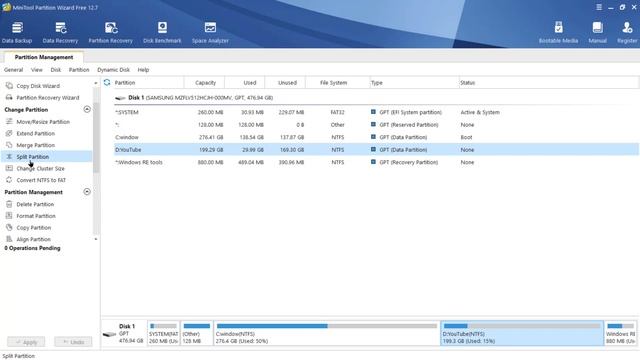Sort by the Unused column header
Screen dimensions: 640x360
[x=287, y=83]
